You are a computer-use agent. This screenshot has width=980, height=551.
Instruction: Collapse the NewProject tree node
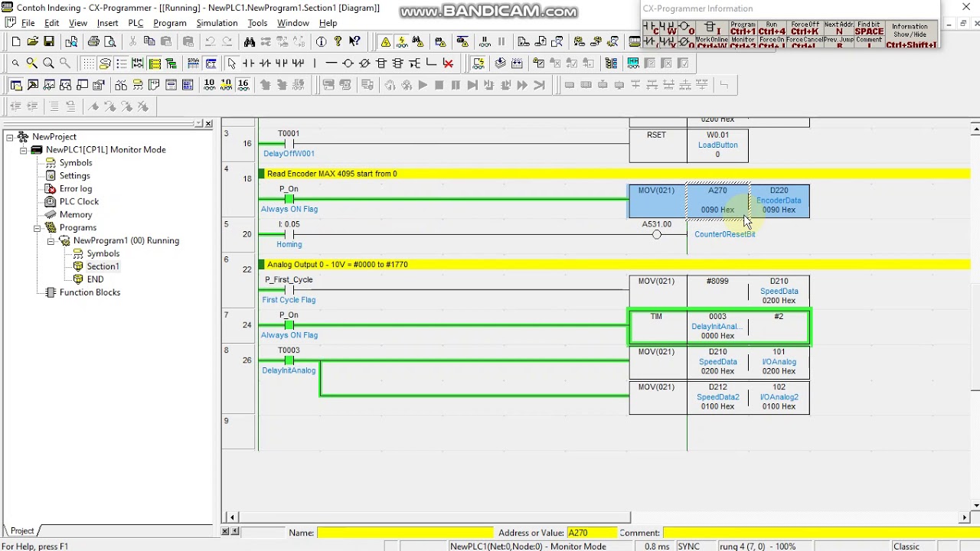10,137
